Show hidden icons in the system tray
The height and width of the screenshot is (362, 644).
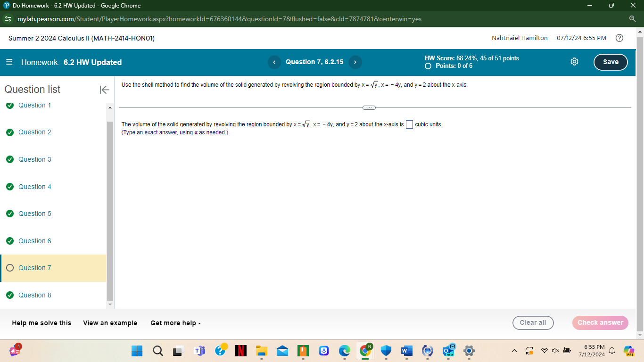click(514, 351)
